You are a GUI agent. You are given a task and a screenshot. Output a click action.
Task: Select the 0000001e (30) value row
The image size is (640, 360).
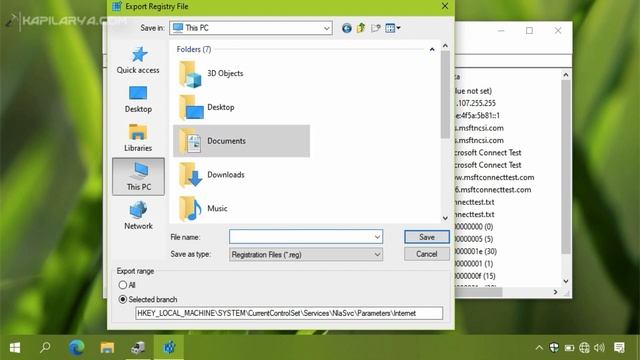(476, 251)
